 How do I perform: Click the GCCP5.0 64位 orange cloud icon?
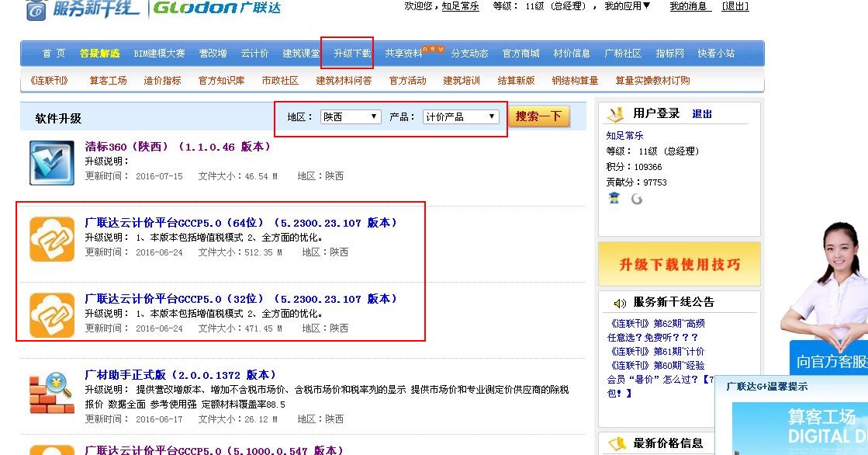coord(51,239)
